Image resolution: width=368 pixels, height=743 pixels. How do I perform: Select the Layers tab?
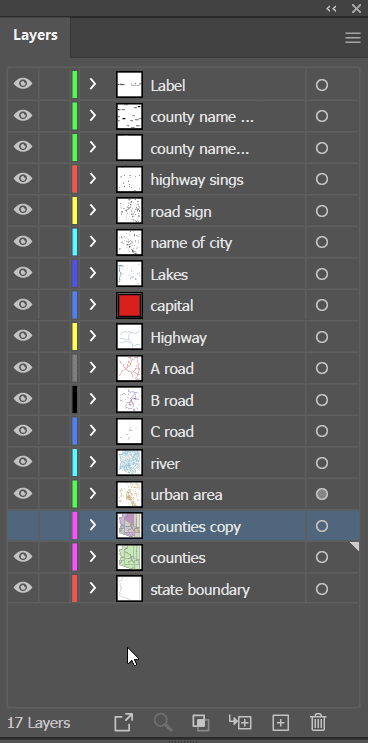(x=36, y=36)
